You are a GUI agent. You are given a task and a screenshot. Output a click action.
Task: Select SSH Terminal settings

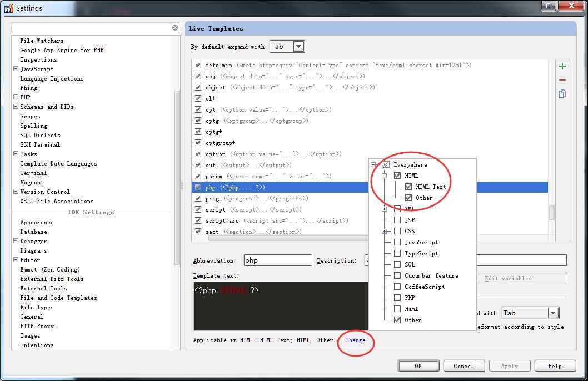pyautogui.click(x=40, y=144)
